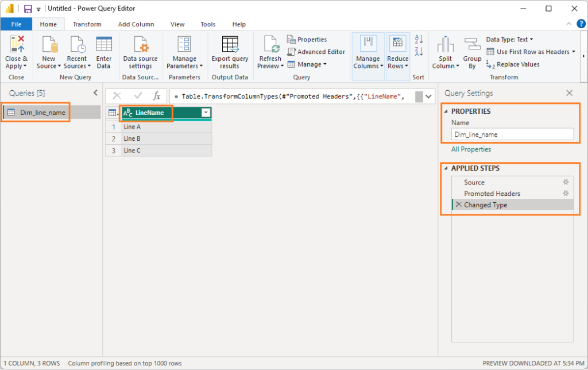Select the Line A cell

click(x=167, y=127)
